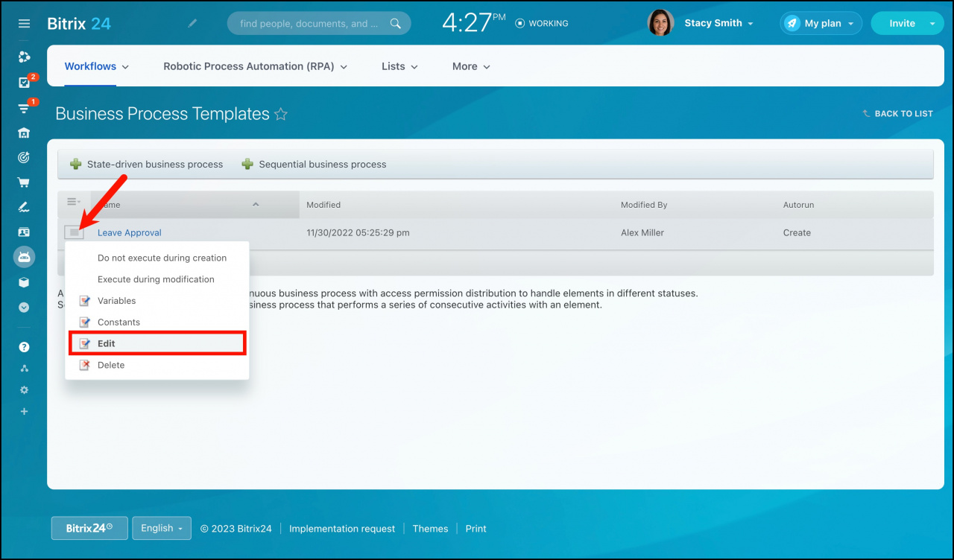This screenshot has height=560, width=954.
Task: Click the Print footer link
Action: click(476, 529)
